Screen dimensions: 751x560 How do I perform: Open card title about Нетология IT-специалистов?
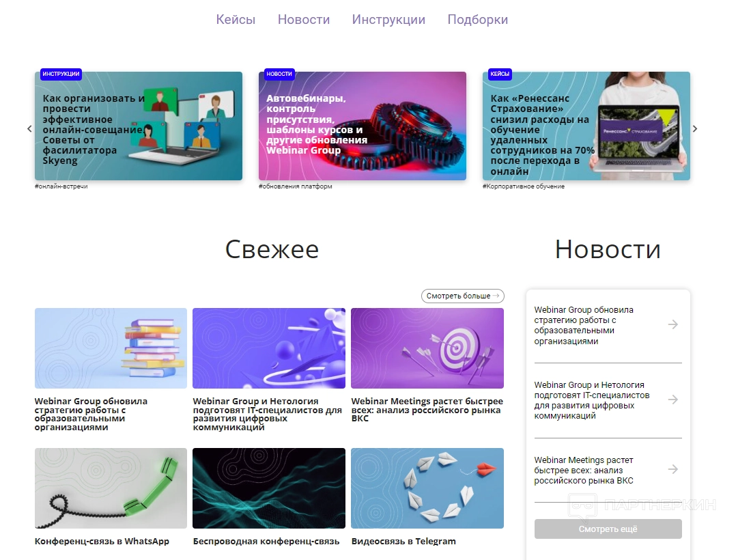[267, 414]
